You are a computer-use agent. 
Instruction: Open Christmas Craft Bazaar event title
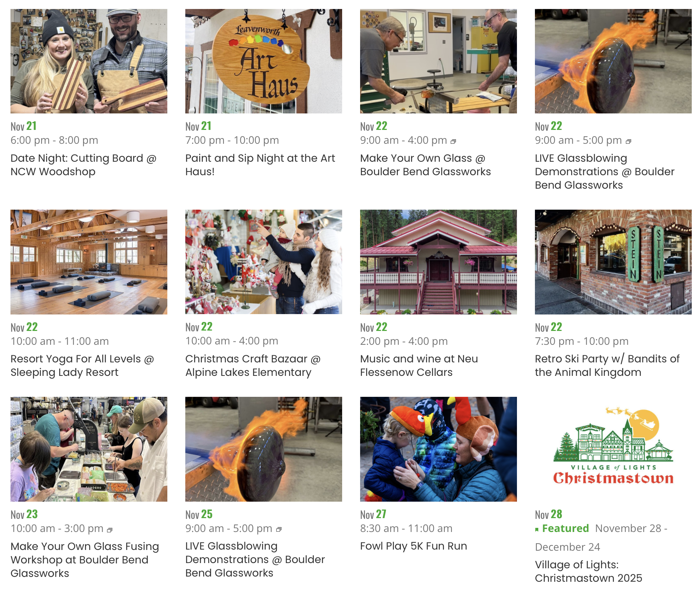(x=253, y=365)
